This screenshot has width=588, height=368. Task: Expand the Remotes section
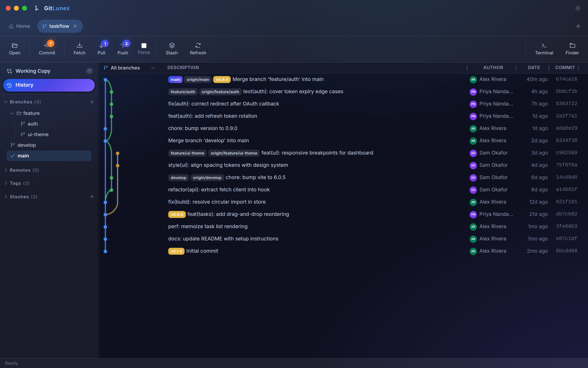tap(6, 170)
